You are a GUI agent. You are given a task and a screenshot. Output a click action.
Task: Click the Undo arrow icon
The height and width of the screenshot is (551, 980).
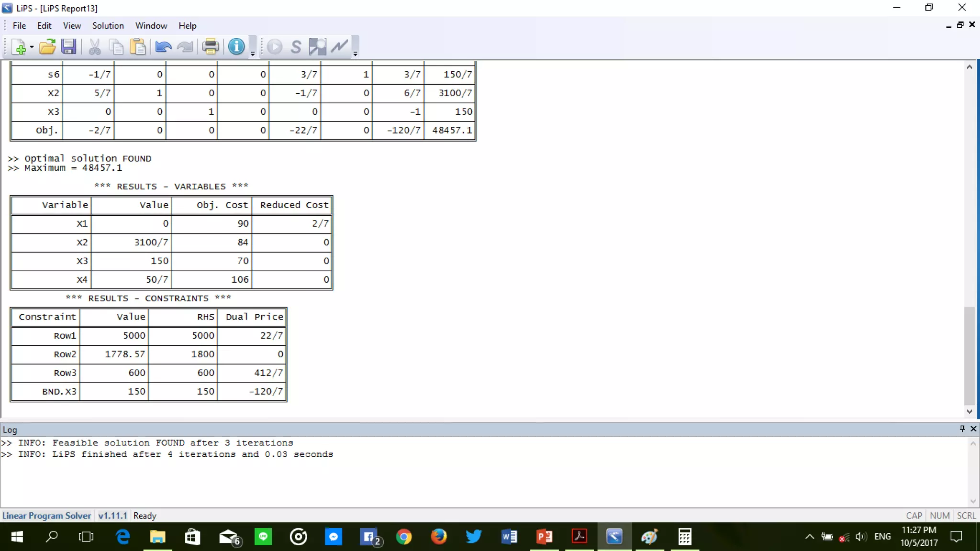pyautogui.click(x=163, y=47)
